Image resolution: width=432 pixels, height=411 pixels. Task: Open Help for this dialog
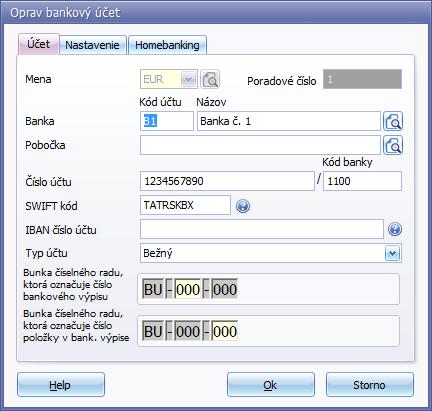tap(61, 385)
